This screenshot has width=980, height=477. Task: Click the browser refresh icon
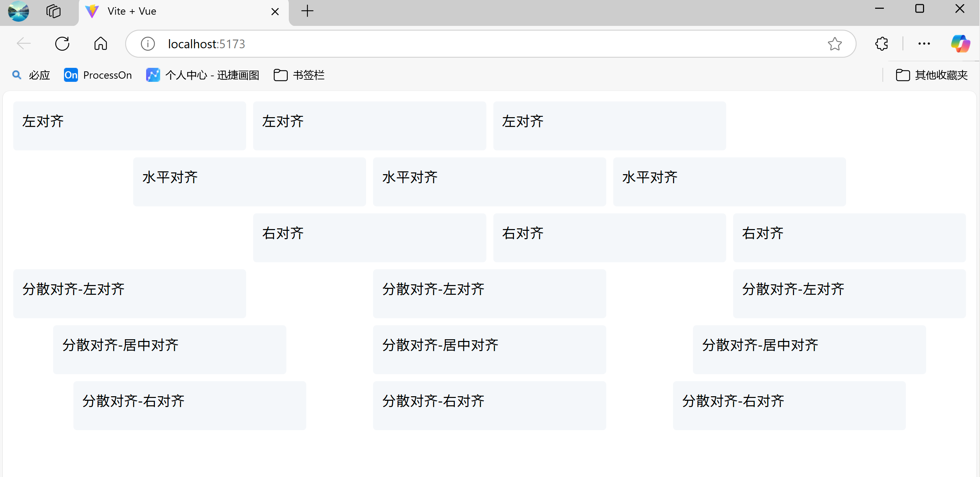(x=62, y=44)
